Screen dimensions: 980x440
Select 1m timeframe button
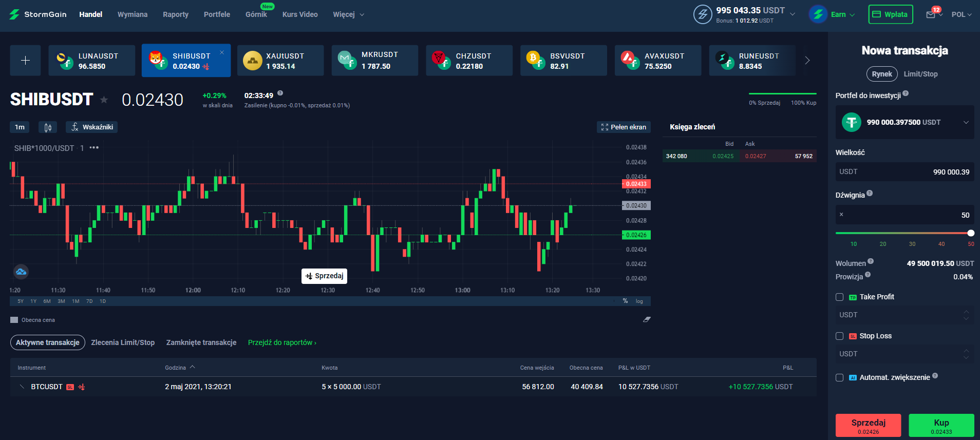(x=20, y=127)
